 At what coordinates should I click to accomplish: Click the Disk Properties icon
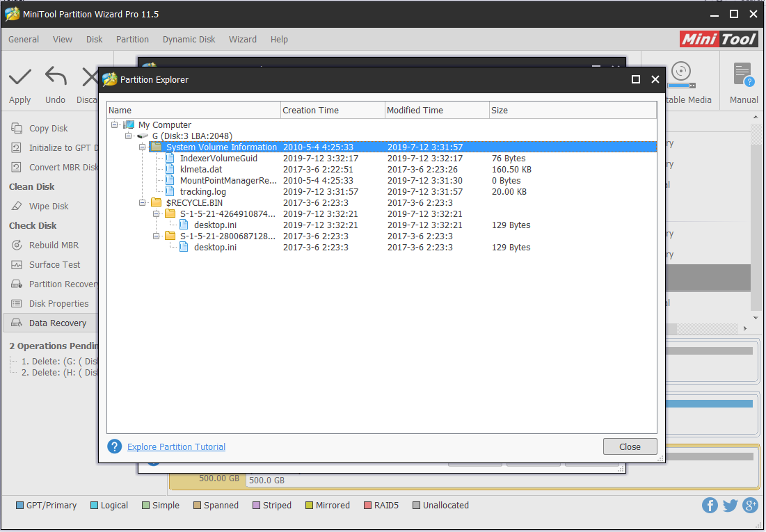[x=17, y=303]
